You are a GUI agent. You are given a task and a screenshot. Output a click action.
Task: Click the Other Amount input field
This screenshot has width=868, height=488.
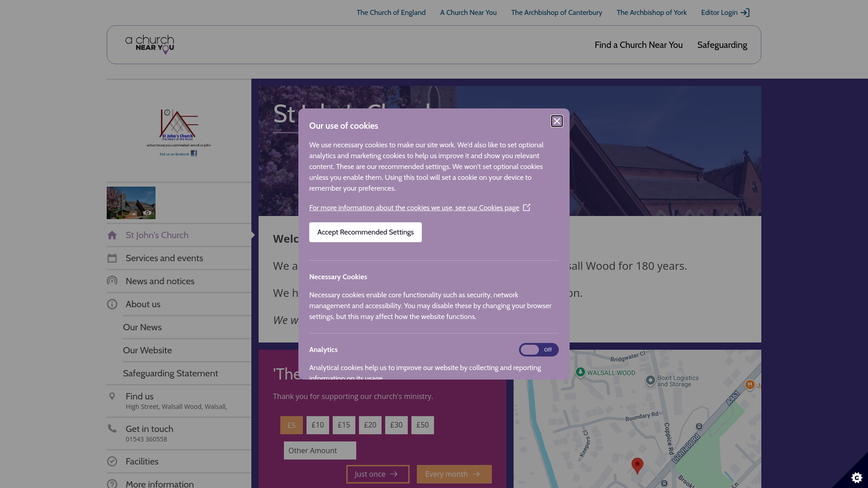click(x=320, y=450)
